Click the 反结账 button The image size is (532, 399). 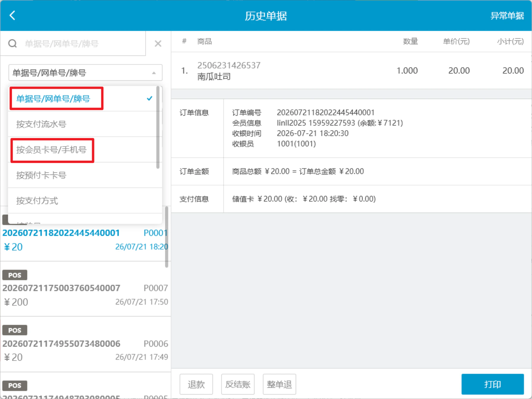pos(238,384)
